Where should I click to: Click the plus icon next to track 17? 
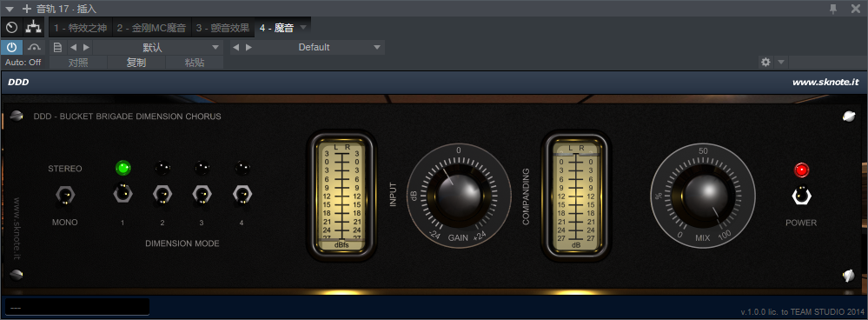(x=26, y=9)
